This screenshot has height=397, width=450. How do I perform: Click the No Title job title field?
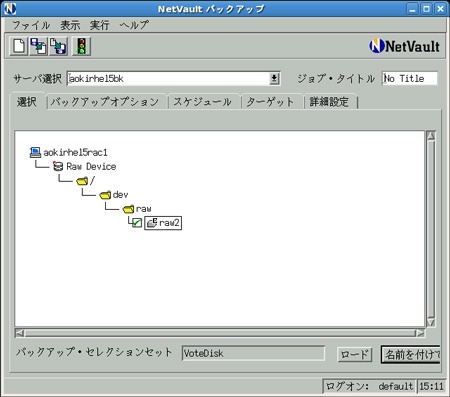point(409,79)
